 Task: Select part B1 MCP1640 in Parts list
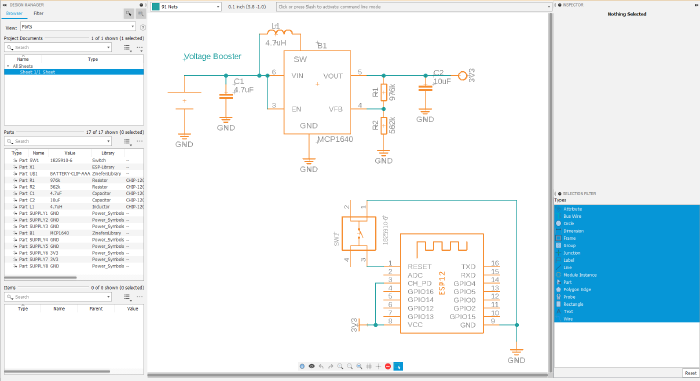pos(74,233)
